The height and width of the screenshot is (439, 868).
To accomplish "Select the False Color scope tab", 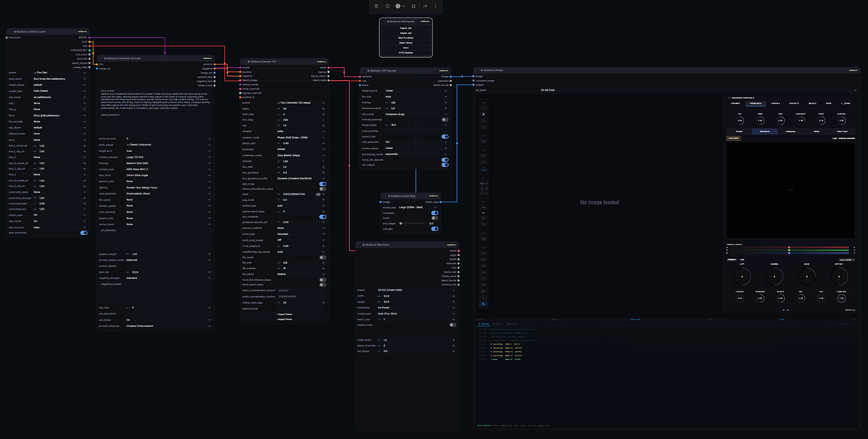I will [x=842, y=131].
